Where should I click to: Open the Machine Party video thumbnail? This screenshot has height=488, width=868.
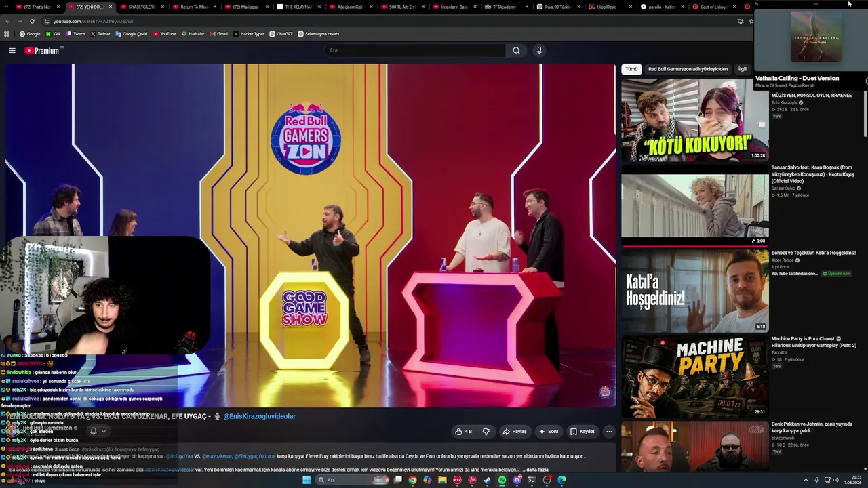[695, 376]
